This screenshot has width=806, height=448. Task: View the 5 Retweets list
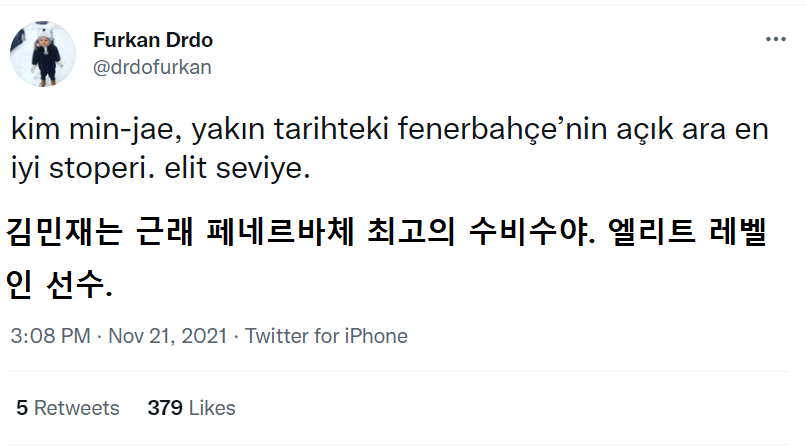point(67,408)
